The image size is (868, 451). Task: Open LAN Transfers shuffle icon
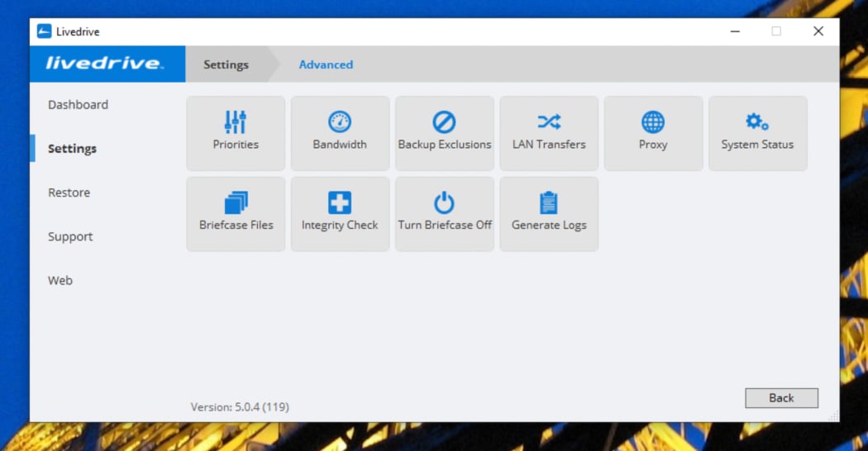pos(549,122)
